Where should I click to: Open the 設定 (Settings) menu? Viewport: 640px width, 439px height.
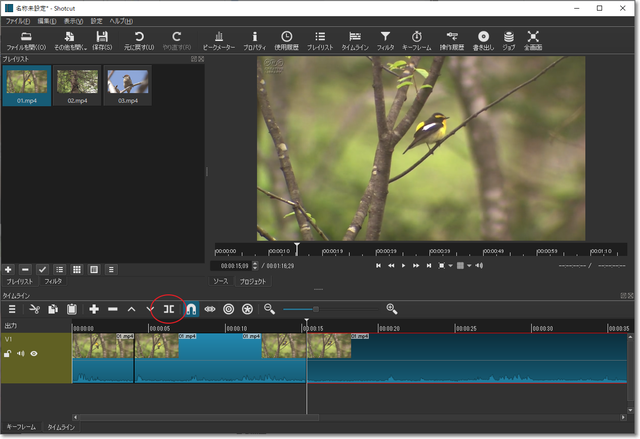click(x=96, y=21)
